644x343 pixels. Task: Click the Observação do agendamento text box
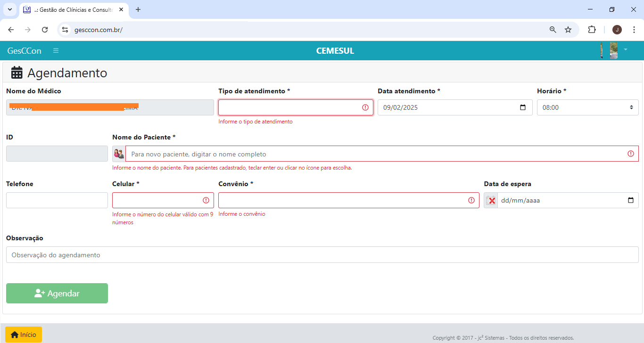click(322, 255)
